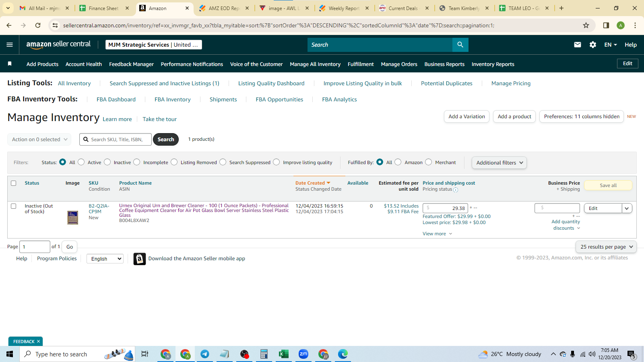Open Manage Orders in the nav bar
Image resolution: width=644 pixels, height=362 pixels.
click(399, 64)
